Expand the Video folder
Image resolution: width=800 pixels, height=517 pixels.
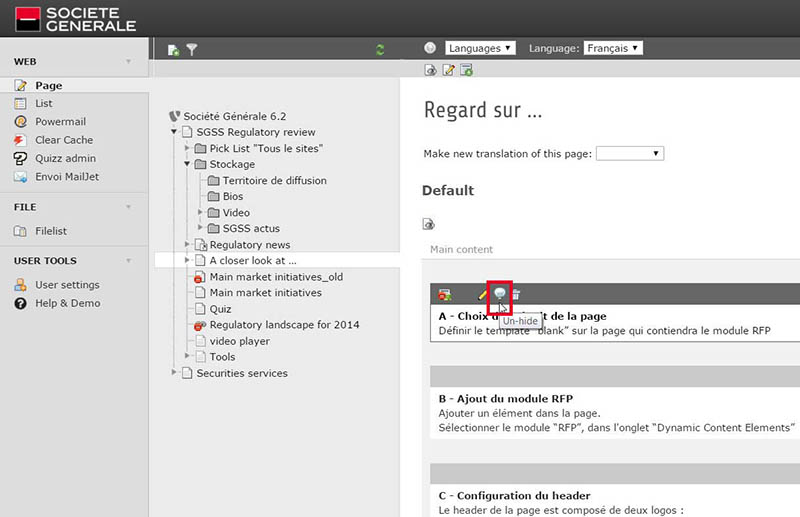pyautogui.click(x=200, y=212)
